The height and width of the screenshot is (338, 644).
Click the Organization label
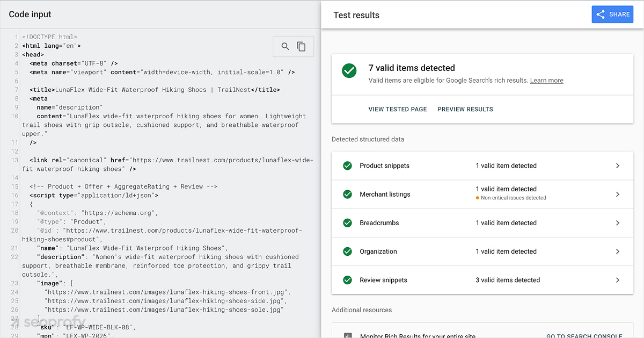(x=378, y=251)
